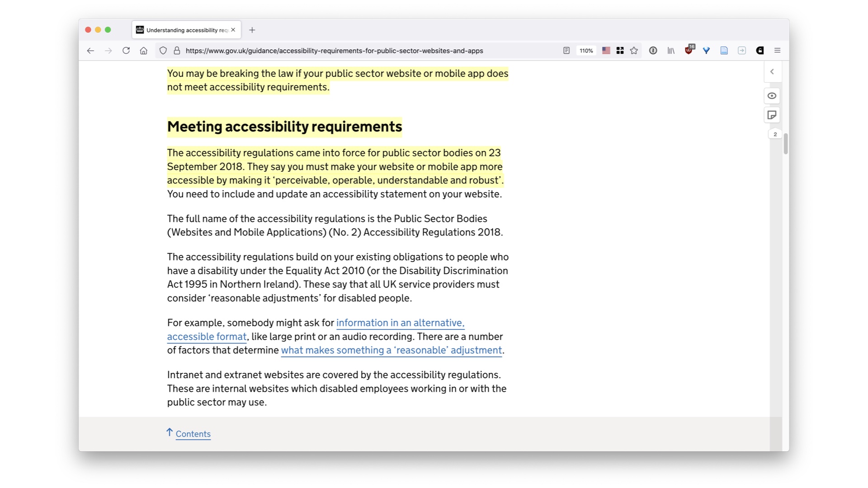This screenshot has height=488, width=868.
Task: Click the paragraph beginning 'The full name'
Action: [x=335, y=225]
